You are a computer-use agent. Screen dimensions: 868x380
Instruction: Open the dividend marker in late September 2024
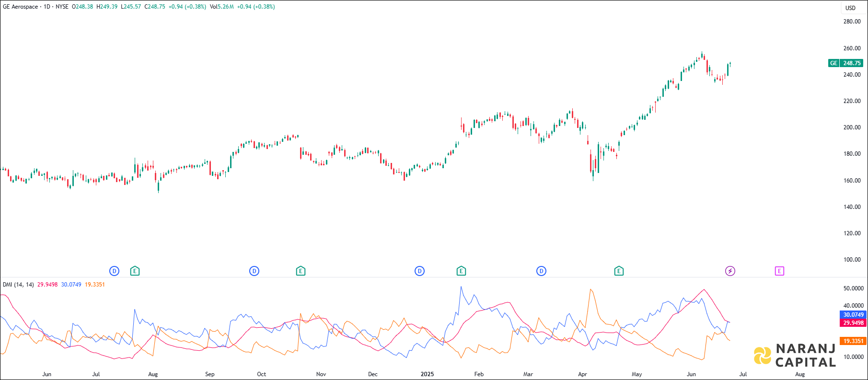coord(255,271)
